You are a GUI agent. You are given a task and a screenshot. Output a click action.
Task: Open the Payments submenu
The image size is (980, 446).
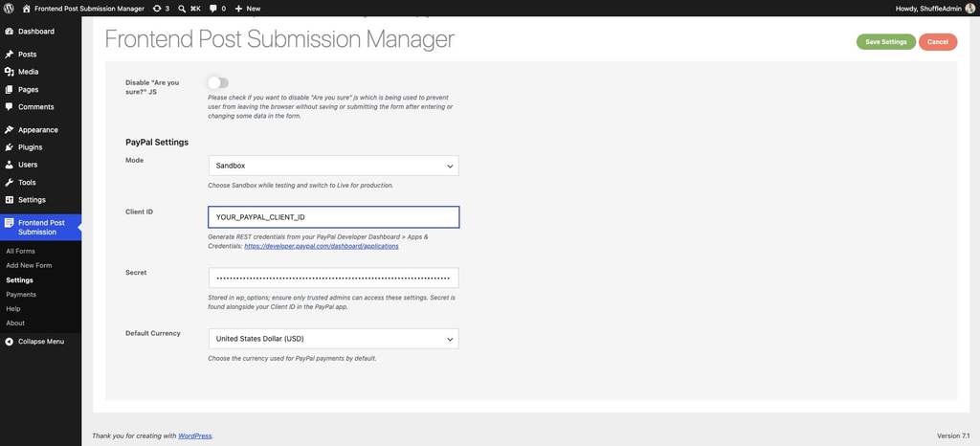[21, 294]
